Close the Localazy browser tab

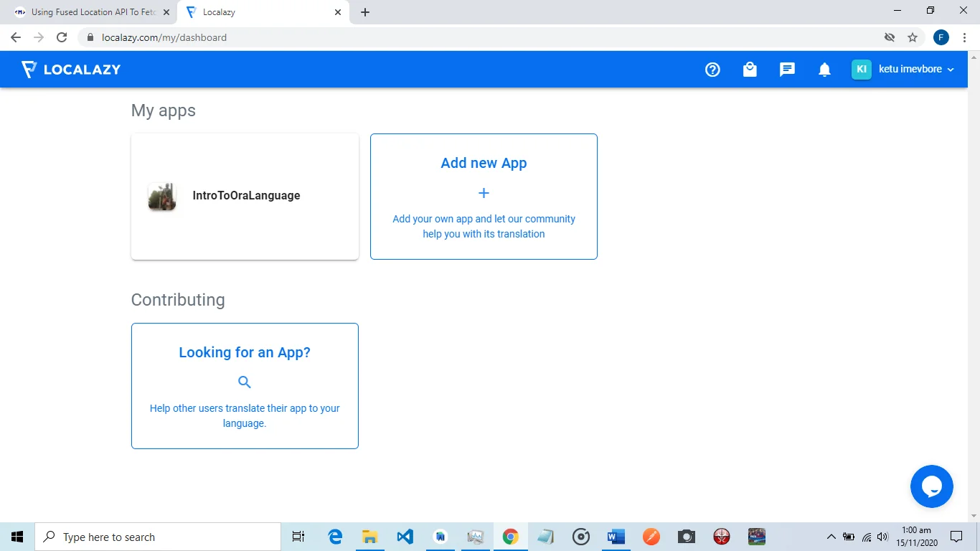[338, 12]
